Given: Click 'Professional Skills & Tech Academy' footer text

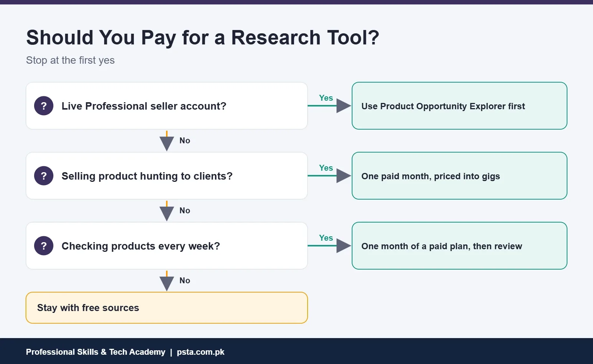Looking at the screenshot, I should click(x=96, y=352).
